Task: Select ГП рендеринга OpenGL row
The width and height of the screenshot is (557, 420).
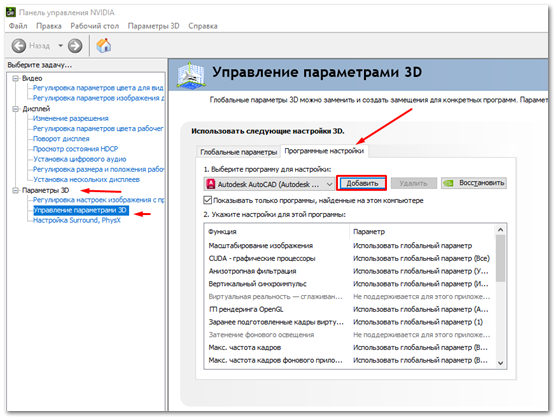Action: (350, 309)
